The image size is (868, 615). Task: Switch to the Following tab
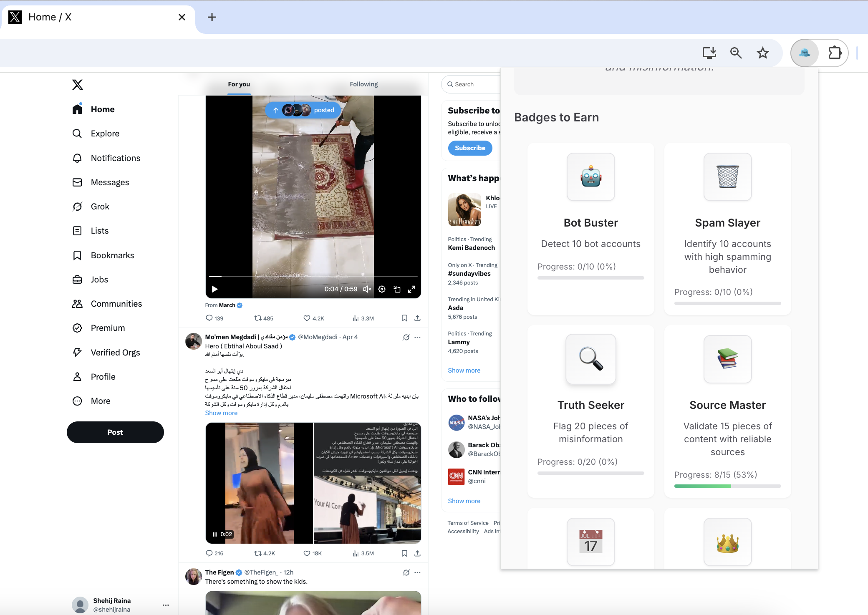tap(363, 84)
